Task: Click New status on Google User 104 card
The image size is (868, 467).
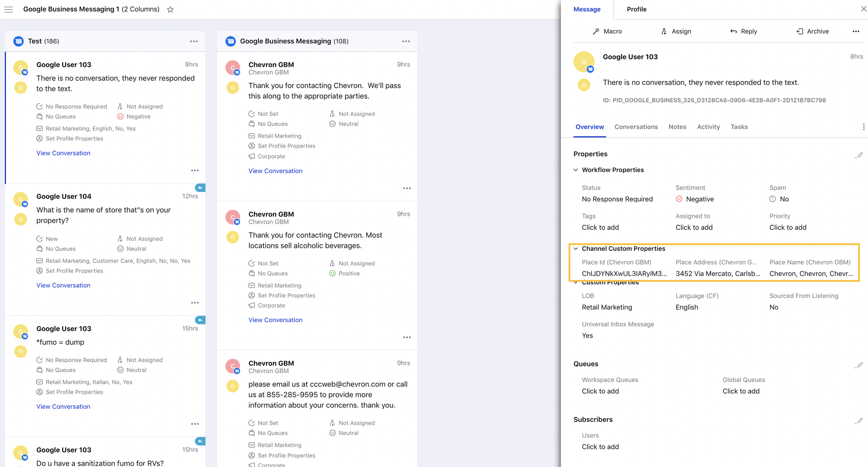Action: pos(51,238)
